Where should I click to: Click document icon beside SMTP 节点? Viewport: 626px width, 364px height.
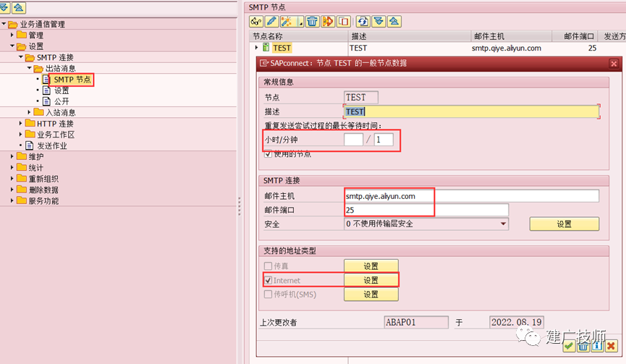pos(46,80)
